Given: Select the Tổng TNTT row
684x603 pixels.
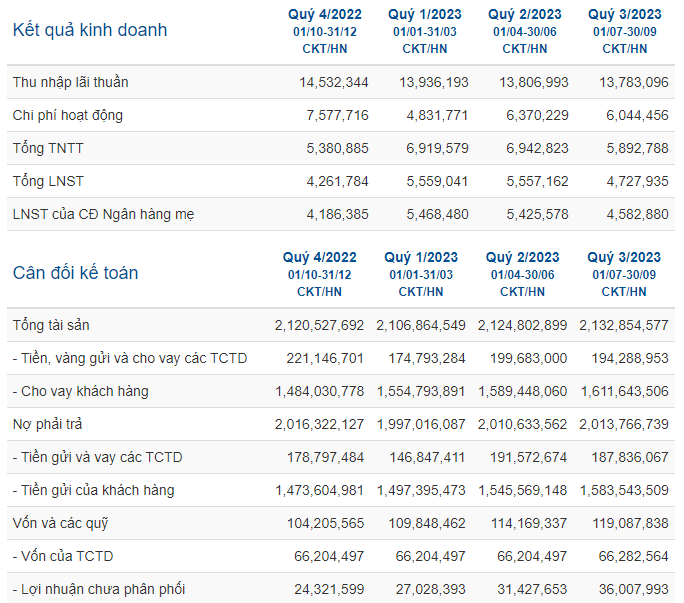Looking at the screenshot, I should [341, 148].
